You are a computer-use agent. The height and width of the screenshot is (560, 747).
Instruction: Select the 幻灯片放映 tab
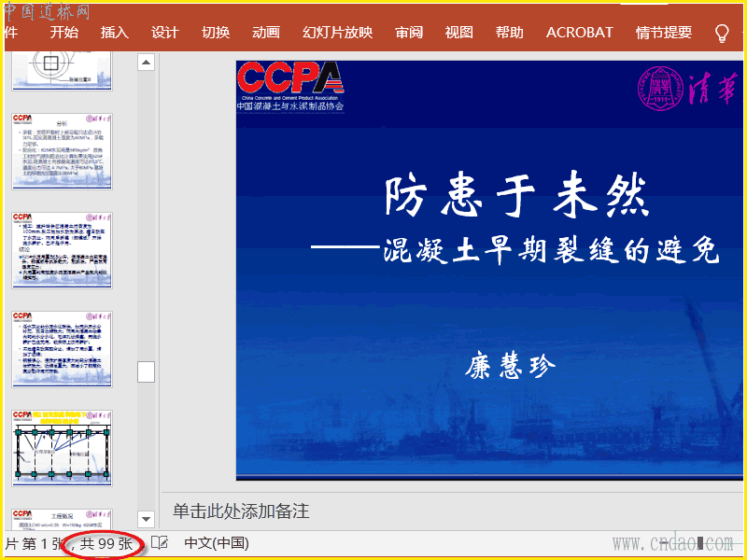click(337, 33)
